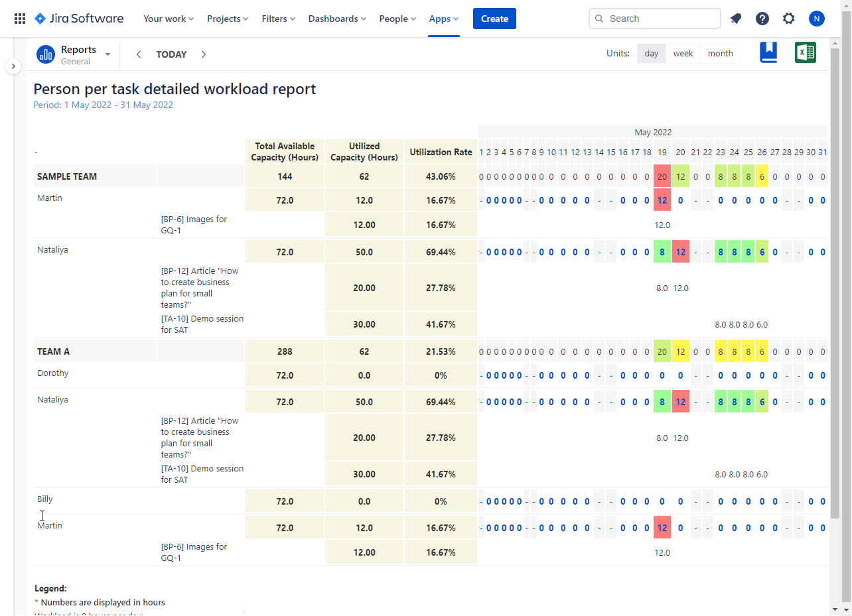This screenshot has height=616, width=852.
Task: Open the Dashboards menu
Action: (x=336, y=18)
